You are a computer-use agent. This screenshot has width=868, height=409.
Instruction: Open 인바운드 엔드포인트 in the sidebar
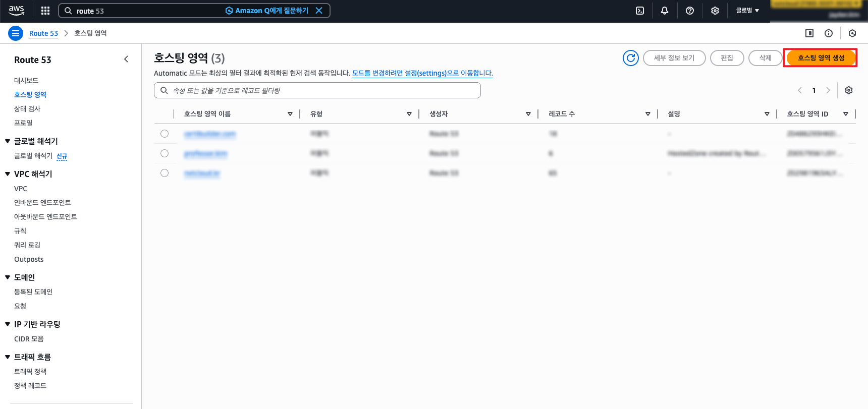pyautogui.click(x=42, y=202)
